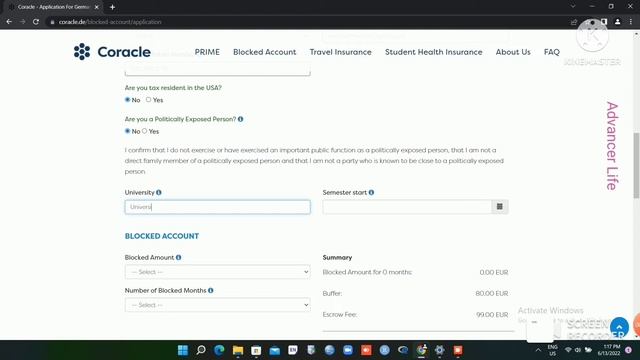Select No for Politically Exposed Person
The image size is (640, 360).
127,131
